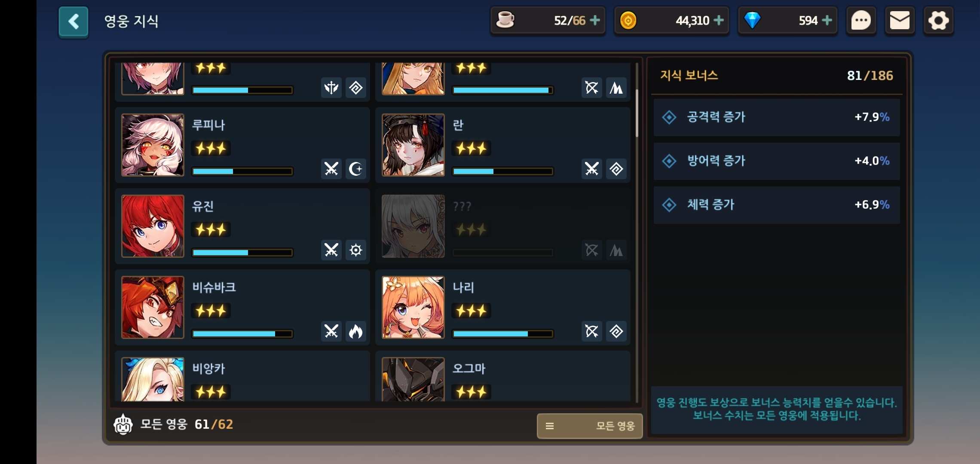
Task: Click 비슈바크's fire element icon
Action: point(356,331)
